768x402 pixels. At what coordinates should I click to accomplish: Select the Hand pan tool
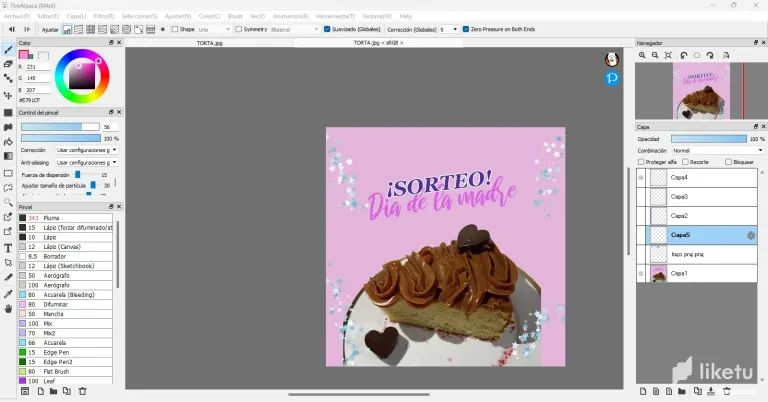pos(8,308)
